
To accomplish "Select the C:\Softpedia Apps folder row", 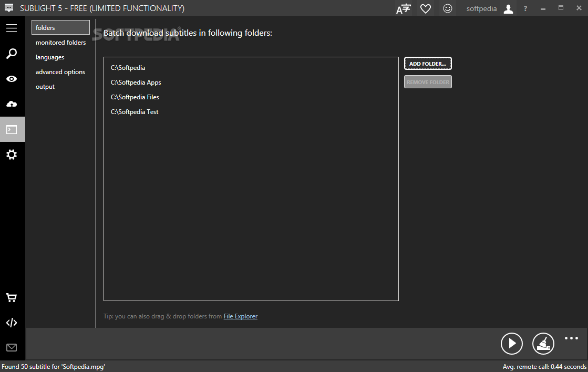I will pos(251,82).
